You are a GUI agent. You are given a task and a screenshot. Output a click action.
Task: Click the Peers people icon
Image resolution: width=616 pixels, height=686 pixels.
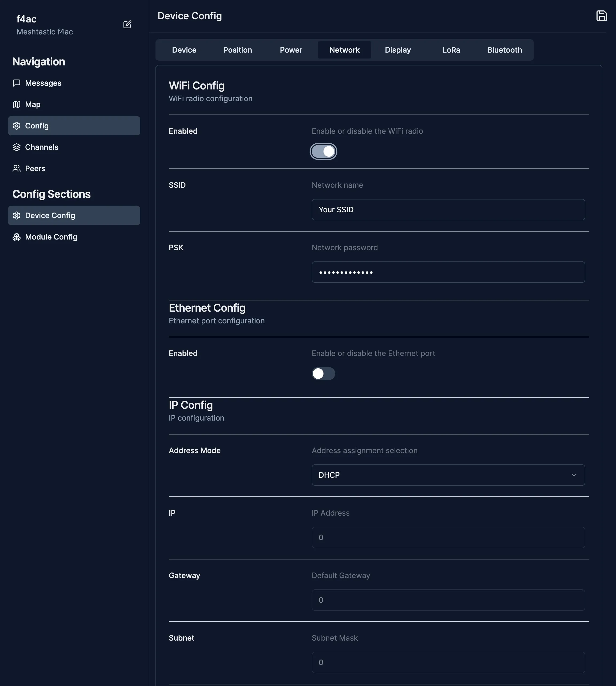coord(17,168)
